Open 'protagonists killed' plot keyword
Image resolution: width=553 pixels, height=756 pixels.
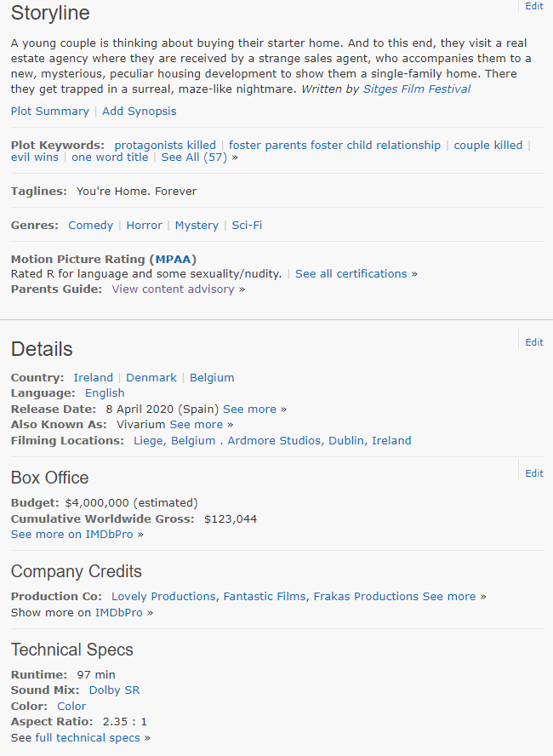(x=165, y=145)
